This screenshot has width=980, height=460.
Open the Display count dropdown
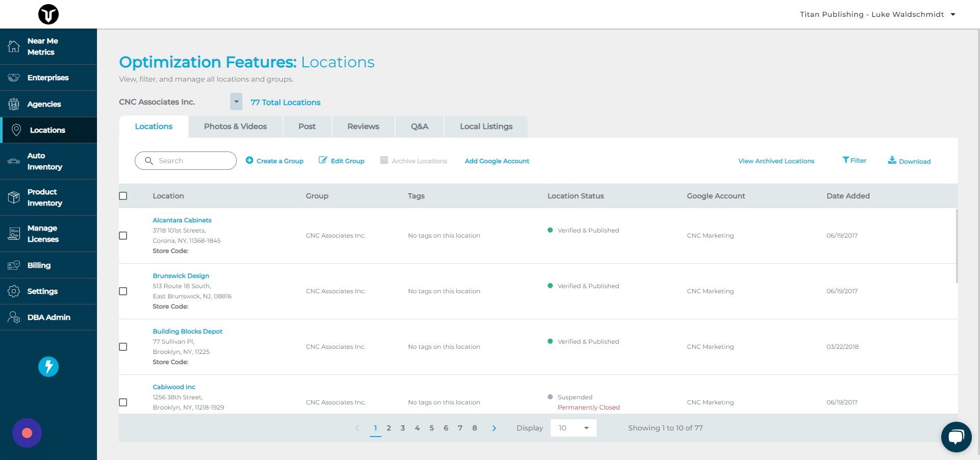click(573, 428)
